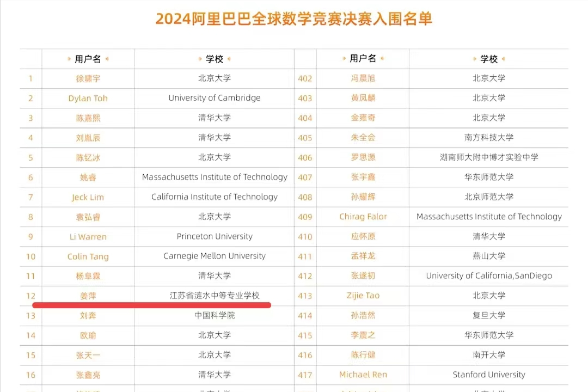Click the 用户名 header above 冯晨旭

[x=363, y=59]
